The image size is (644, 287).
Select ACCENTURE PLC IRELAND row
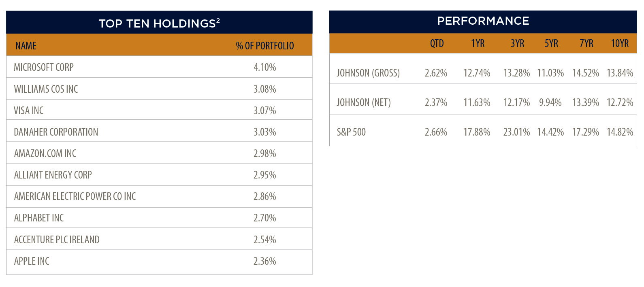pyautogui.click(x=159, y=239)
